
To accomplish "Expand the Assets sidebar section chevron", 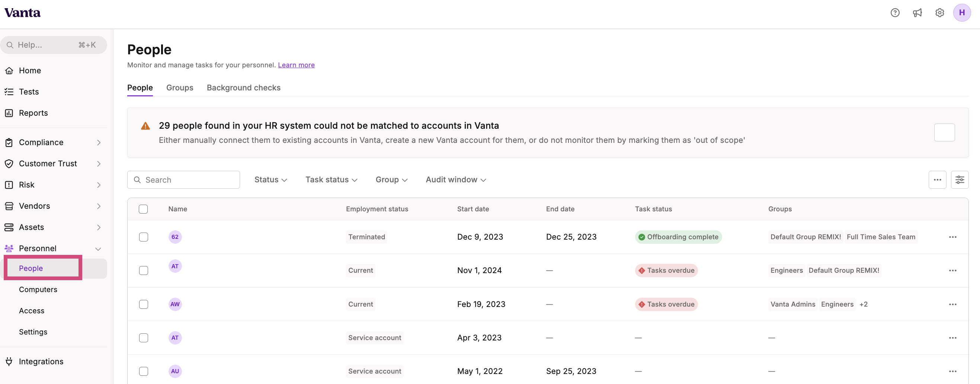I will tap(99, 227).
